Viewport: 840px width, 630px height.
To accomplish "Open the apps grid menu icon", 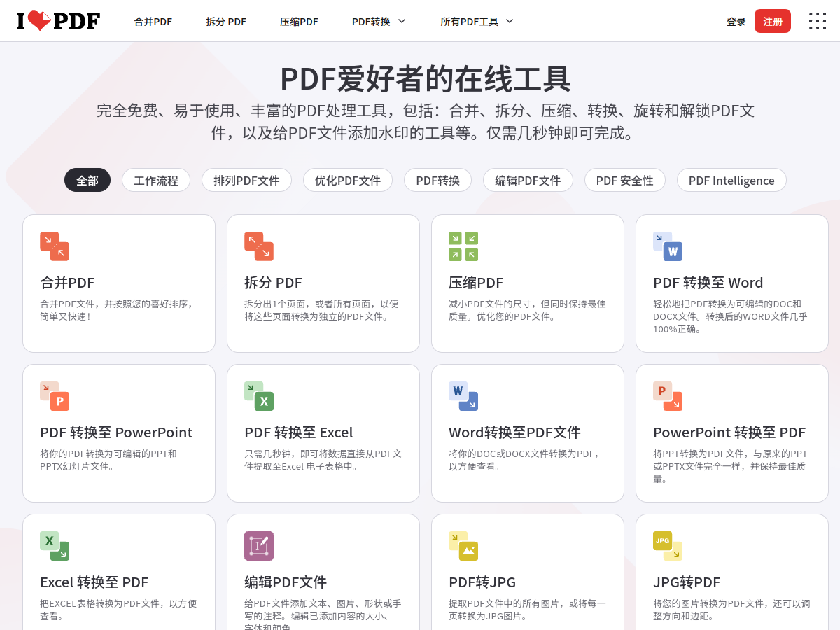I will click(817, 21).
